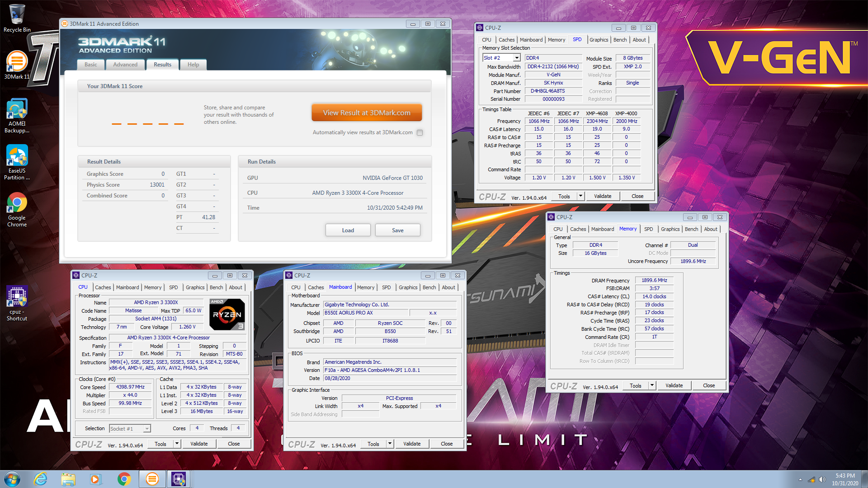Click Close in Mainboard CPU-Z window

447,444
